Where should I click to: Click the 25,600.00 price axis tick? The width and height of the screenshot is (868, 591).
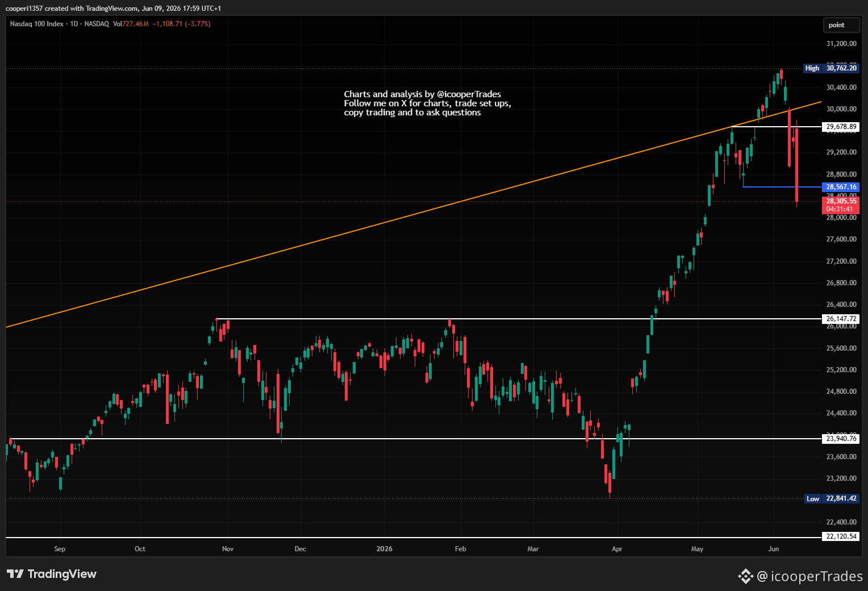[841, 348]
